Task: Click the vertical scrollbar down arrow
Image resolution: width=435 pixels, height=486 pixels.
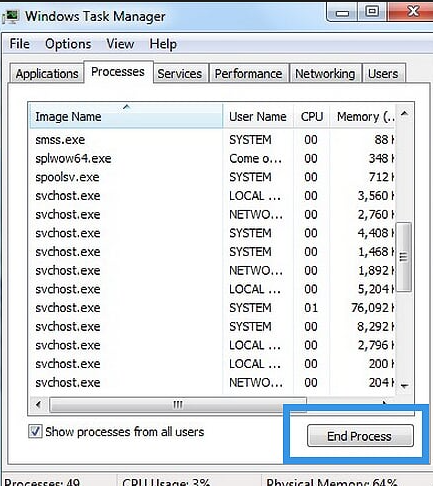Action: [x=404, y=386]
